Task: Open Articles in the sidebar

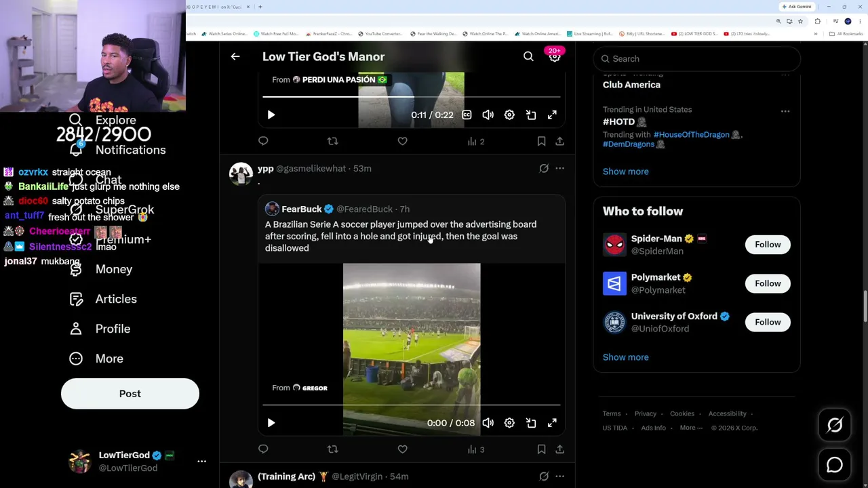Action: tap(102, 299)
